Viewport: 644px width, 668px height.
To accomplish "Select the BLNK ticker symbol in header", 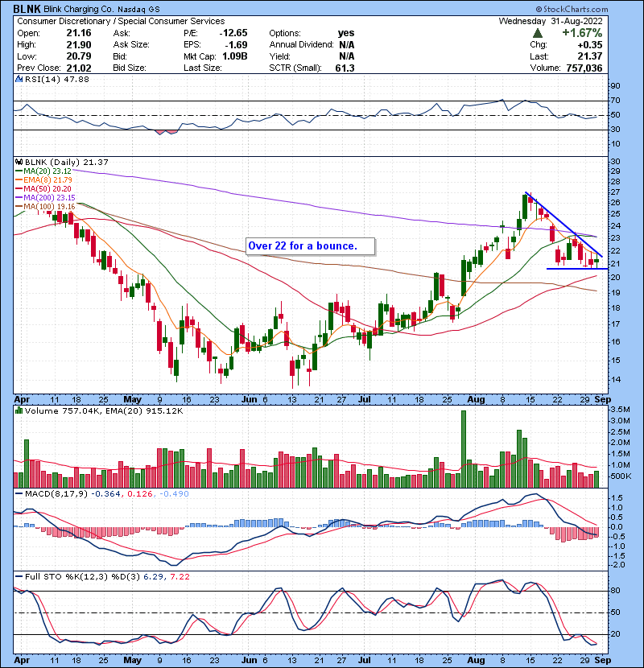I will (x=27, y=9).
